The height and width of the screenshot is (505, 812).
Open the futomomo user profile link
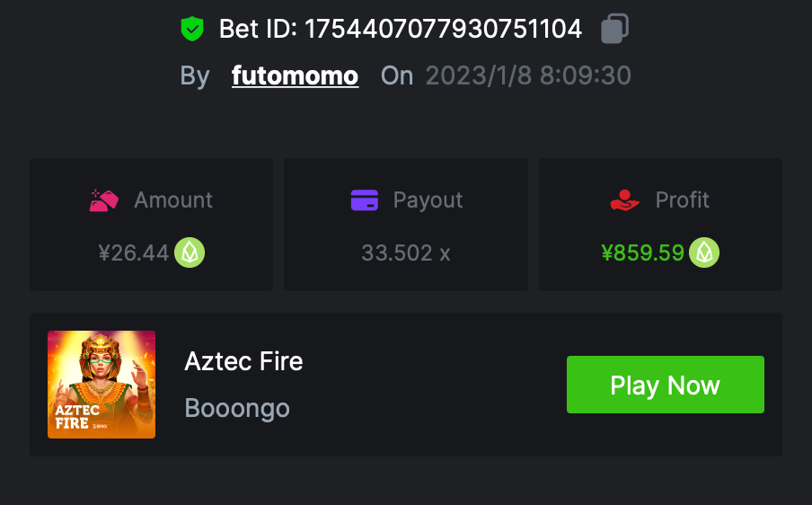tap(295, 75)
